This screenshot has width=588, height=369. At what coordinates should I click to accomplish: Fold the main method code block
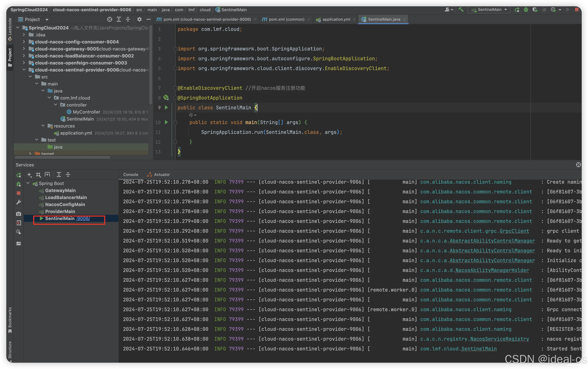click(175, 122)
